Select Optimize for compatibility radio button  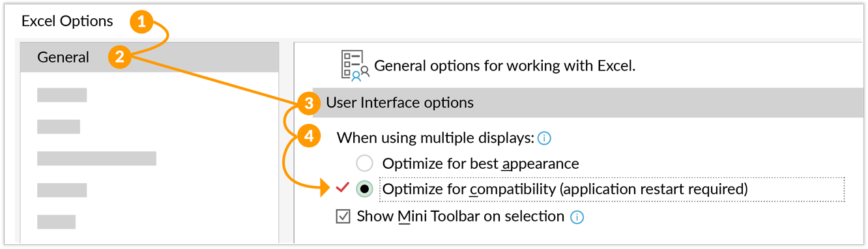[x=365, y=189]
